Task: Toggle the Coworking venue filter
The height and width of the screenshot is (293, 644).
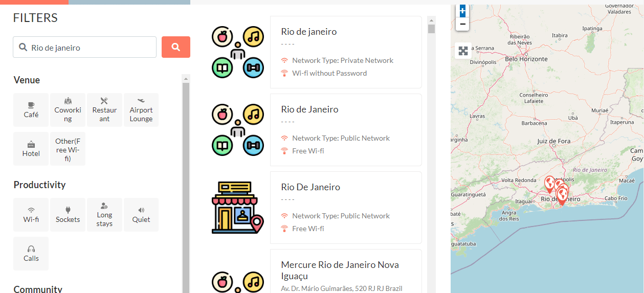Action: pos(68,110)
